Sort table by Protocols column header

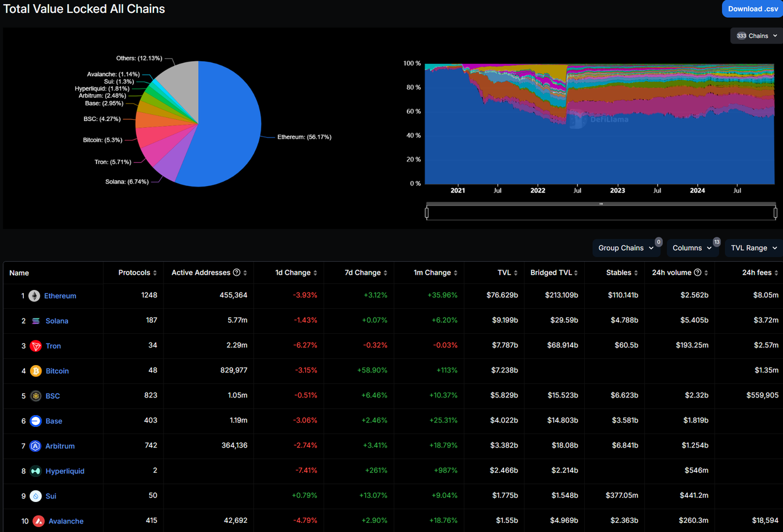point(138,273)
